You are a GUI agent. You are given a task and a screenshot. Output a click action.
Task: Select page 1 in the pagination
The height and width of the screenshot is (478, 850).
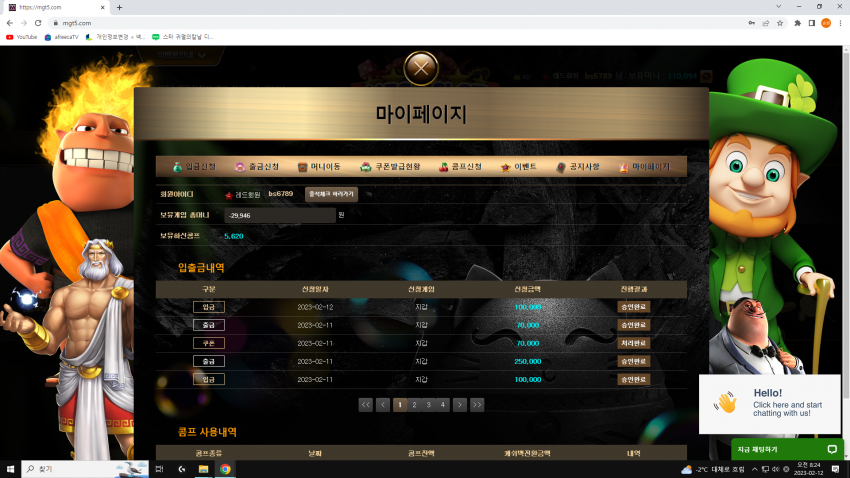click(400, 405)
